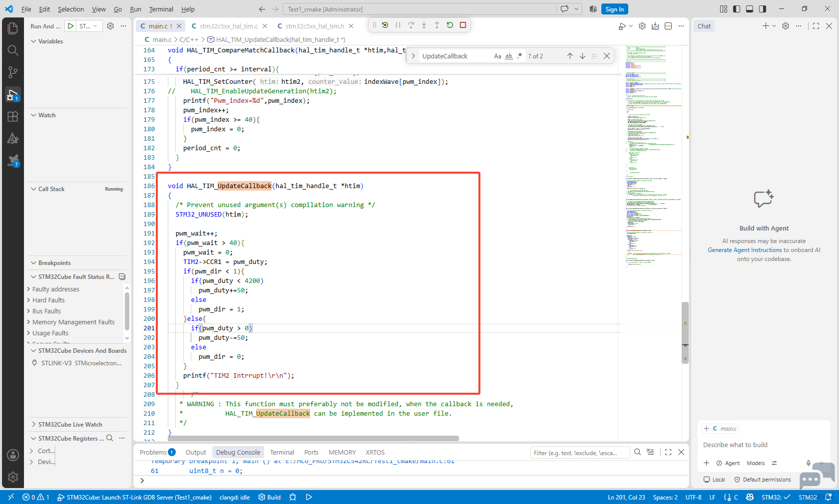The width and height of the screenshot is (839, 504).
Task: Open Source Control view
Action: point(13,72)
